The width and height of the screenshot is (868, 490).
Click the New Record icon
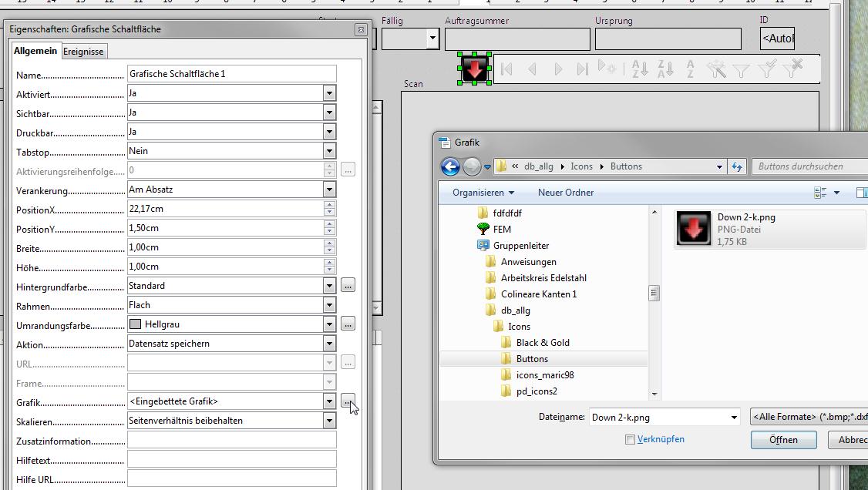[606, 68]
